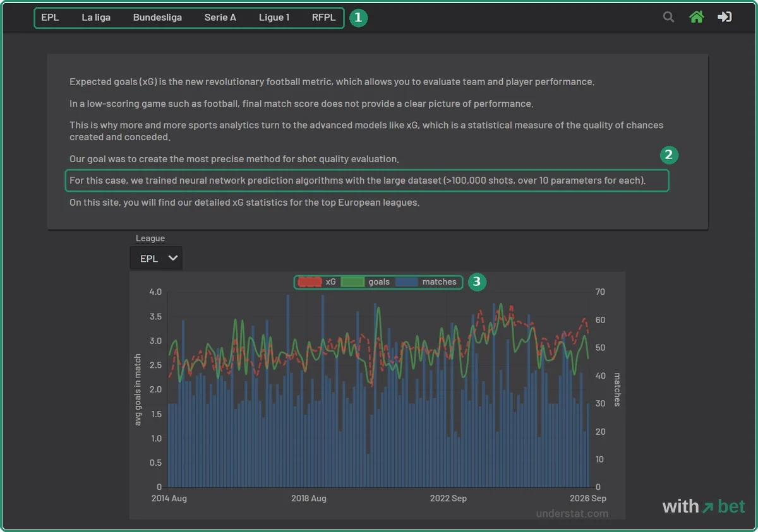Click the red xG legend color box

coord(310,282)
